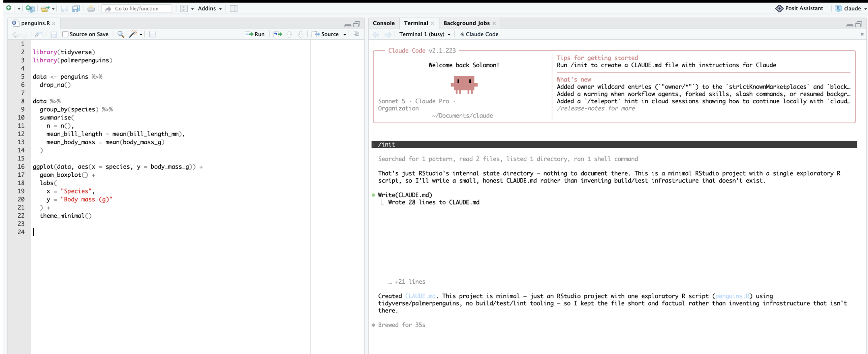Click the /init command prompt line
Image resolution: width=868 pixels, height=354 pixels.
614,144
